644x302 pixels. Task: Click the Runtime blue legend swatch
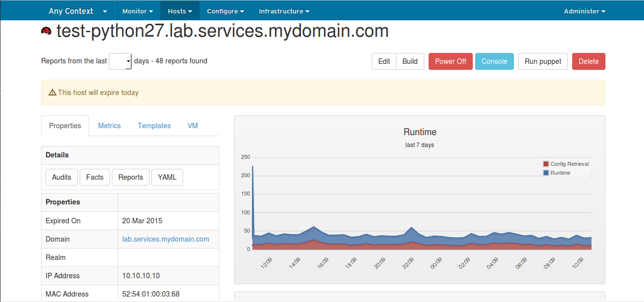pyautogui.click(x=546, y=173)
